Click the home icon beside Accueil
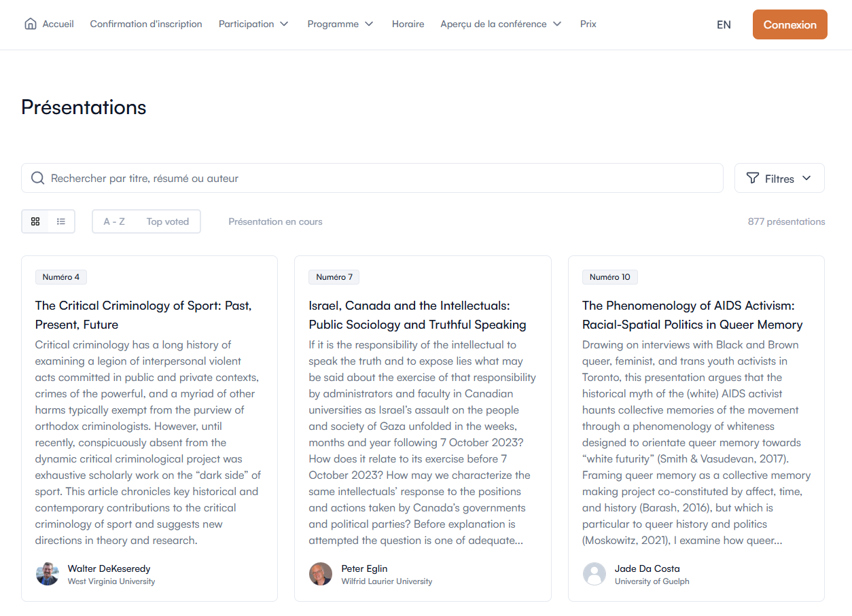The image size is (852, 616). pos(30,24)
